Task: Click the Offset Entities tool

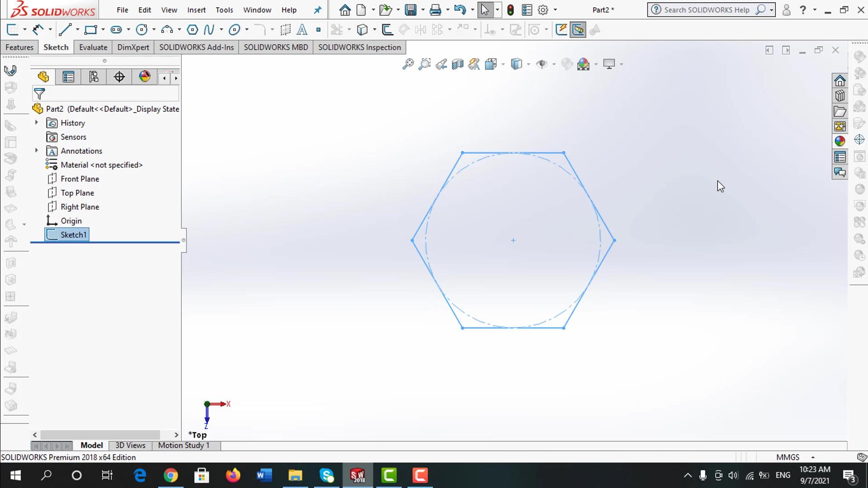Action: (387, 30)
